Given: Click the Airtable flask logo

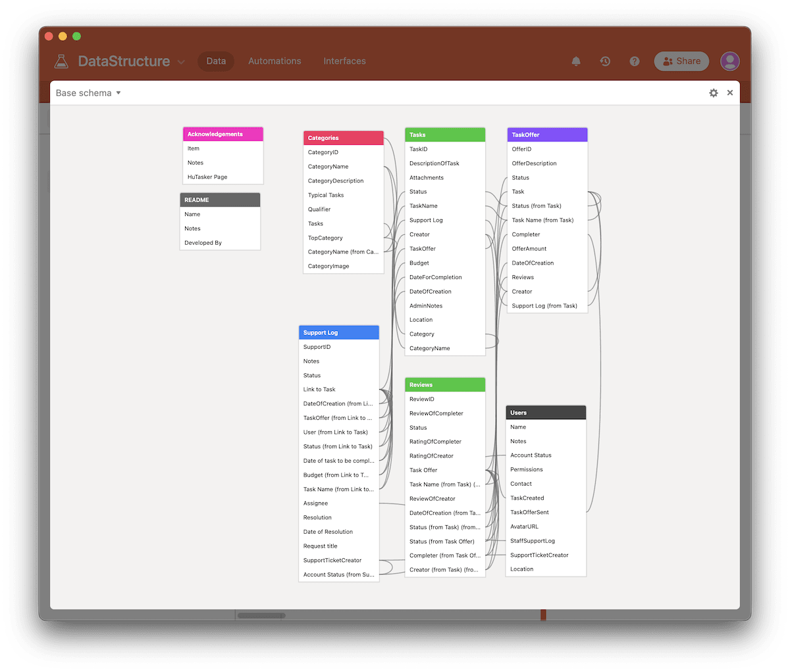Looking at the screenshot, I should [61, 60].
